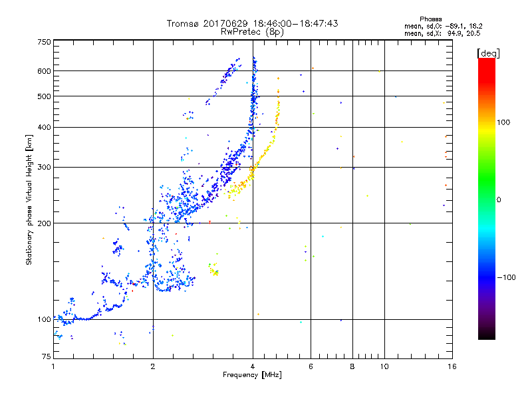
Task: Click the x-axis tick label '2'
Action: click(153, 366)
